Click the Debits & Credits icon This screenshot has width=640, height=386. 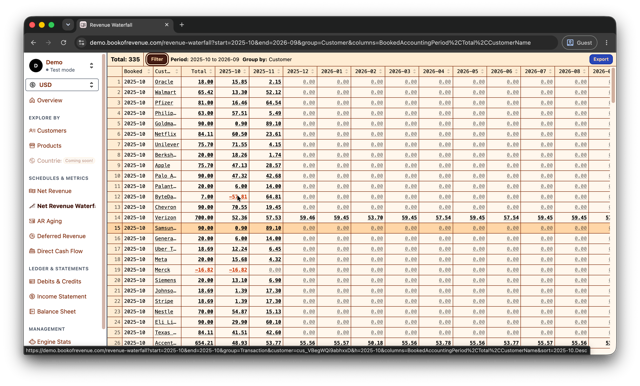click(x=32, y=282)
